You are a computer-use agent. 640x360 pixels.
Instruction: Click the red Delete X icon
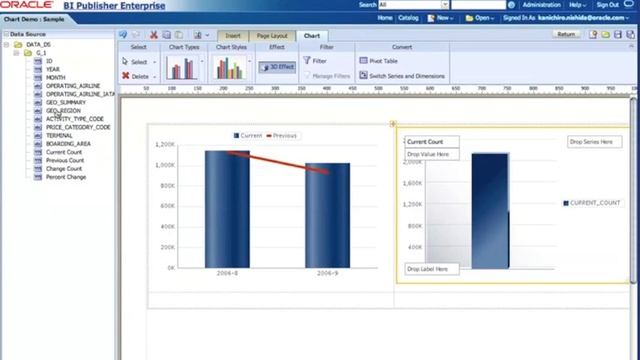coord(126,76)
